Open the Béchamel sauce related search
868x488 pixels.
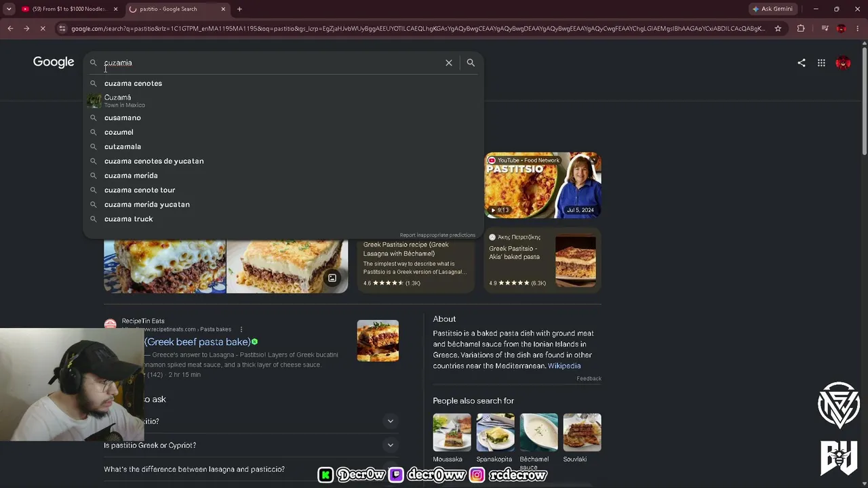click(x=538, y=442)
